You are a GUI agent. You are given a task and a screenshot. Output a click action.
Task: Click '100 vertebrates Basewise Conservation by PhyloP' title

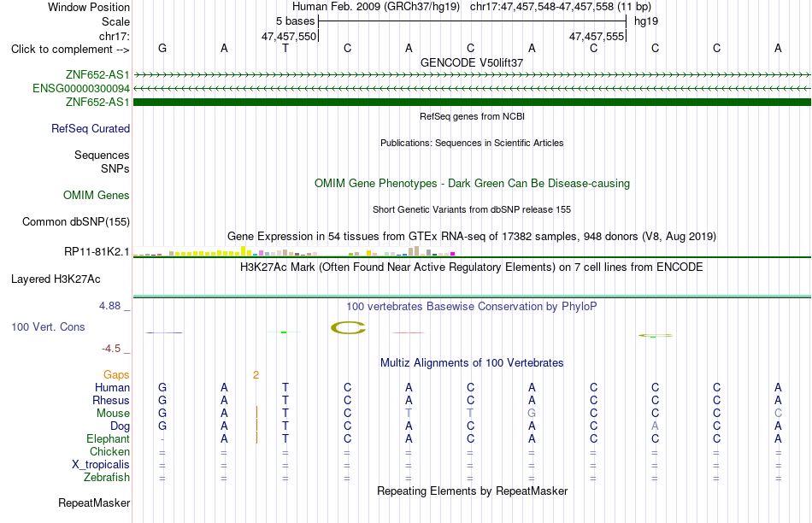point(472,307)
